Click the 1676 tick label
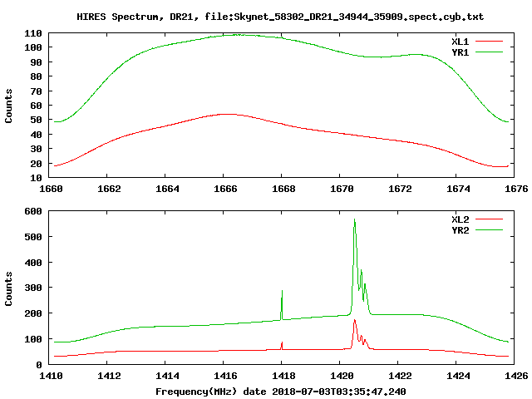532x399 pixels. tap(516, 189)
